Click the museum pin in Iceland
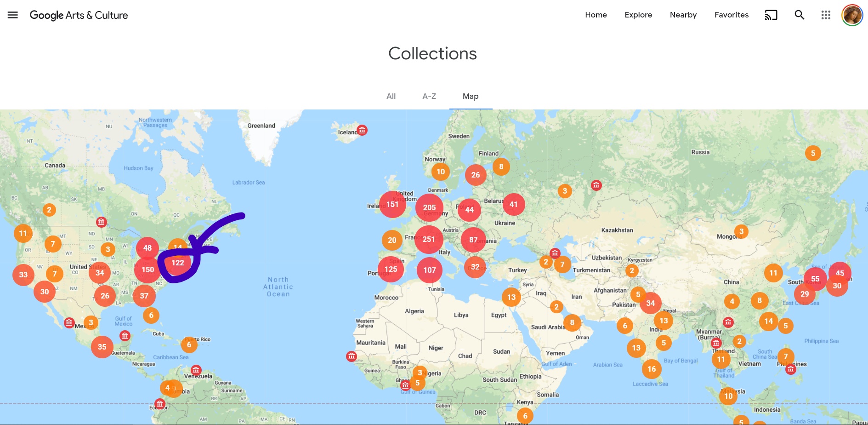Screen dimensions: 868x425 (363, 130)
